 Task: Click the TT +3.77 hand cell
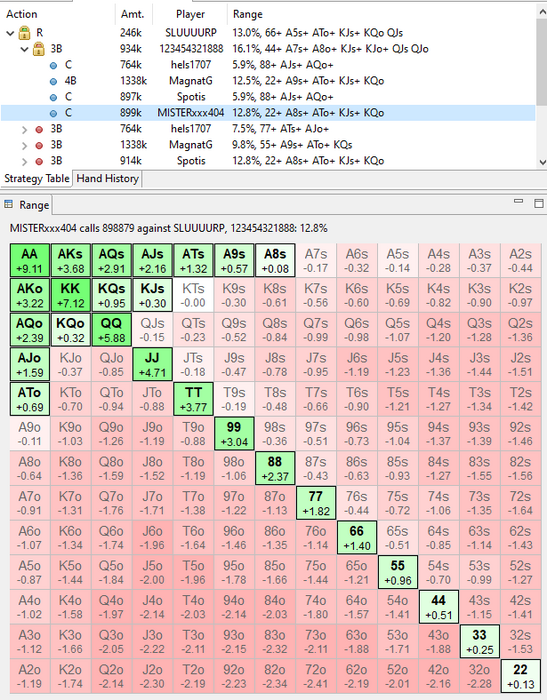click(x=193, y=399)
